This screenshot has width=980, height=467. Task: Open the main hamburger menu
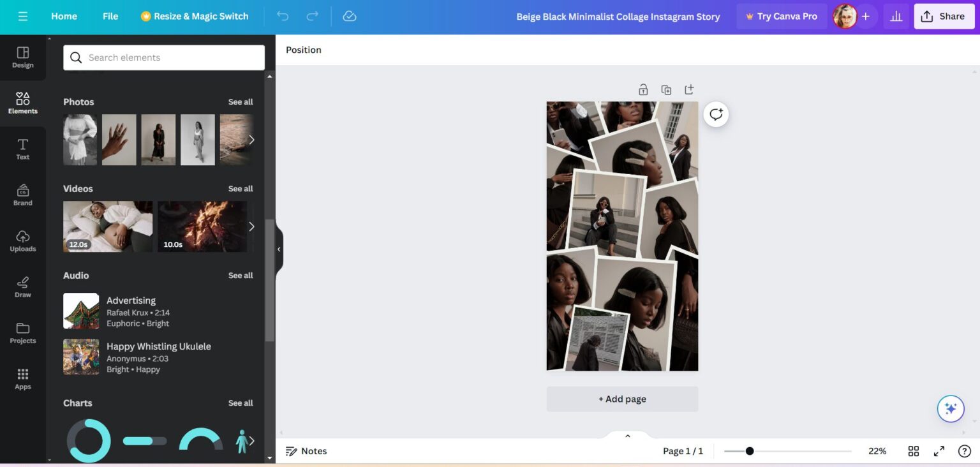[23, 17]
